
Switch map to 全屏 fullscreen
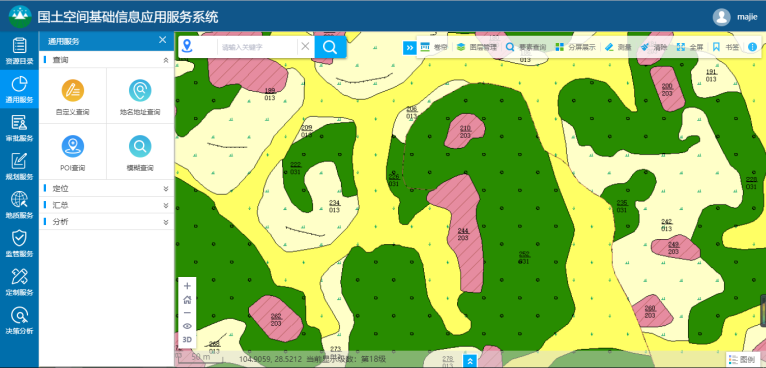click(690, 47)
